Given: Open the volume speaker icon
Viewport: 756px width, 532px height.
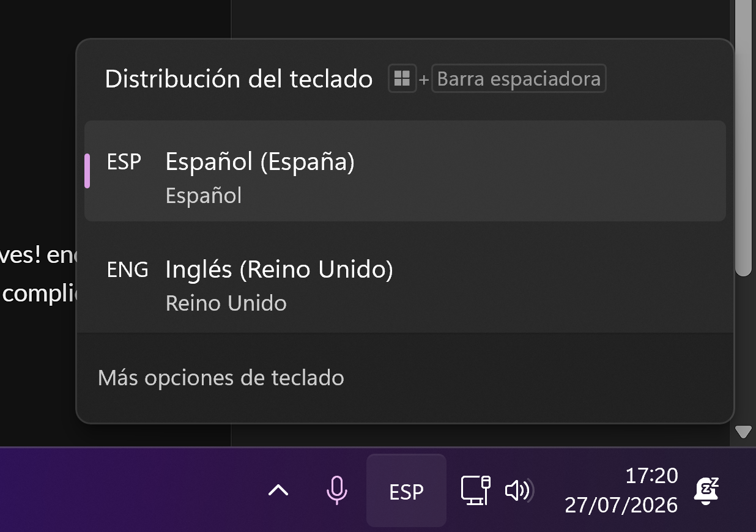Looking at the screenshot, I should (x=519, y=490).
